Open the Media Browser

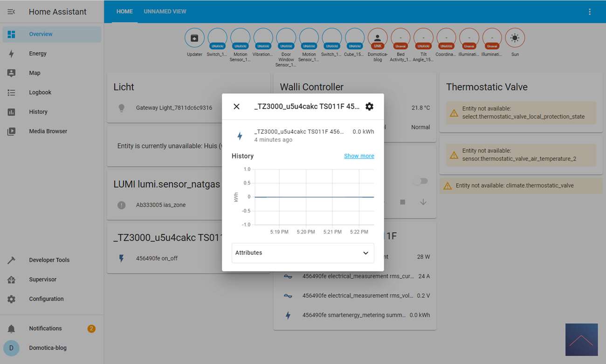click(x=48, y=131)
